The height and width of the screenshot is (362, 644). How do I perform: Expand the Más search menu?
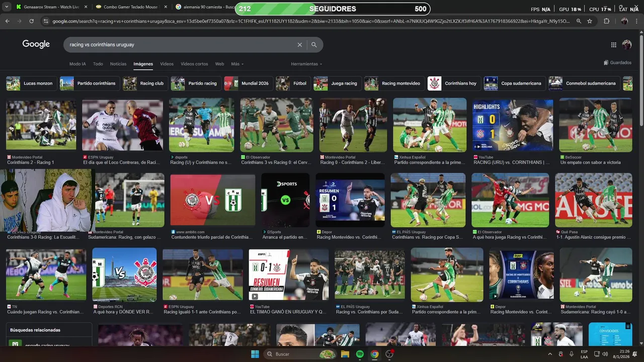[x=237, y=64]
